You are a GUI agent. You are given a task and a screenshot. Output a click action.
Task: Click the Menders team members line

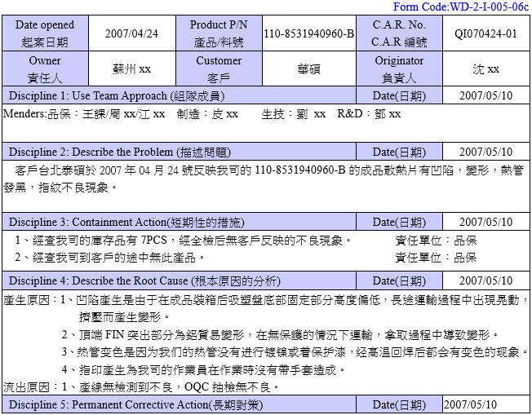(202, 114)
